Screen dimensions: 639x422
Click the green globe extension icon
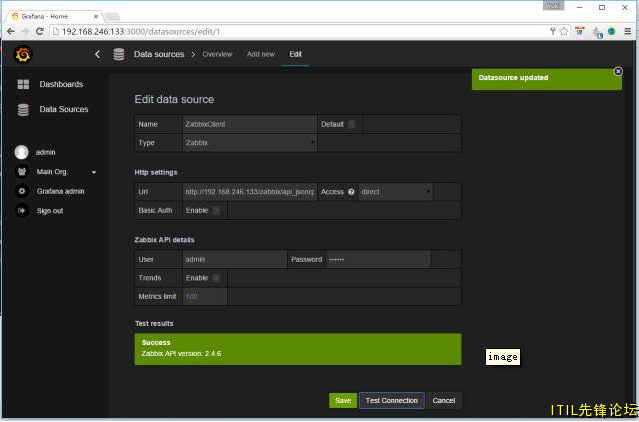pos(611,31)
